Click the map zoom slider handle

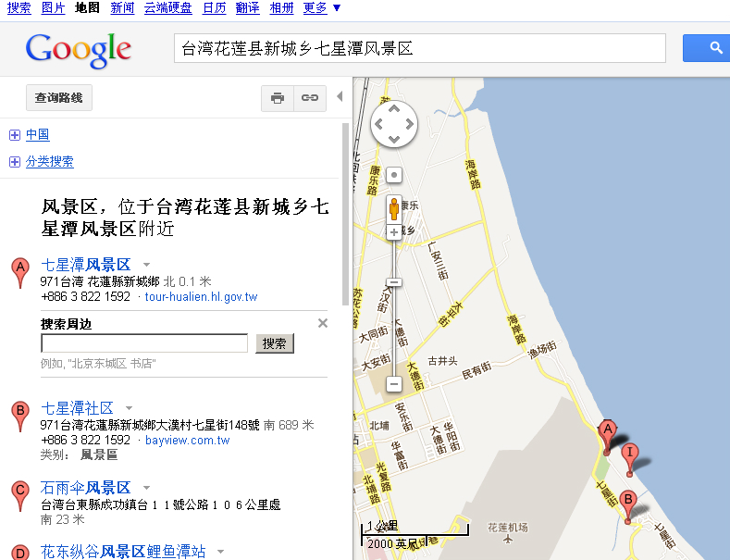tap(394, 282)
